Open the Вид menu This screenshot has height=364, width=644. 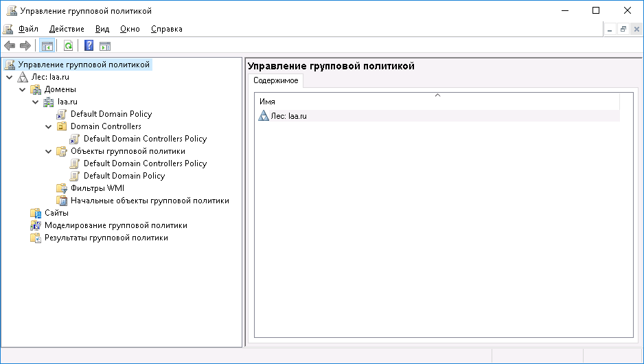click(102, 29)
